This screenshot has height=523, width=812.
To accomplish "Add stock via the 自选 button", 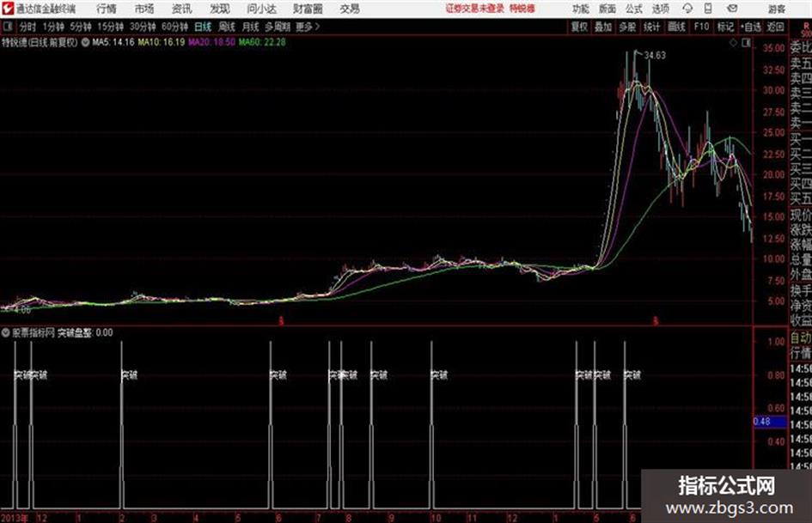I will pos(751,27).
